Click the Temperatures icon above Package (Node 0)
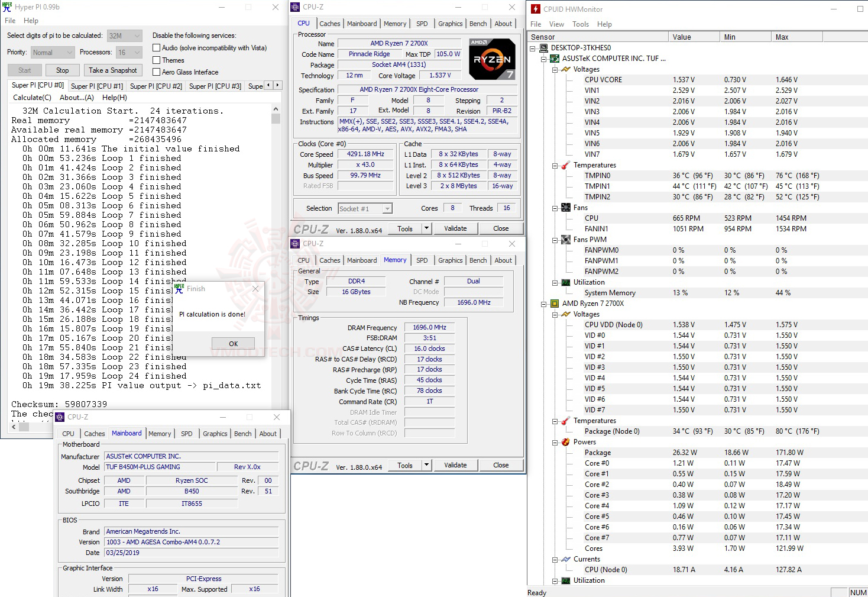The height and width of the screenshot is (597, 868). coord(566,421)
